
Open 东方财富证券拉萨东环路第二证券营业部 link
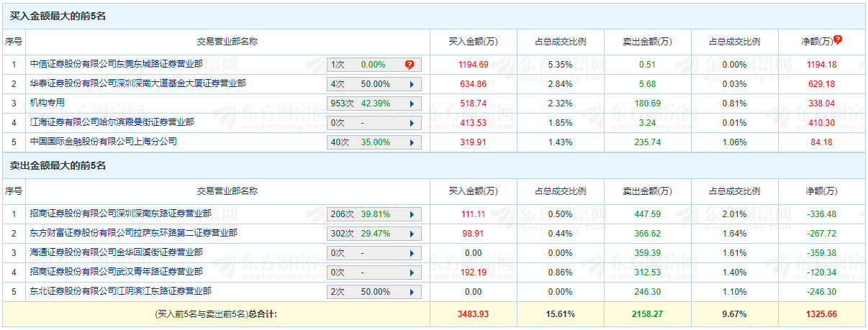click(134, 233)
